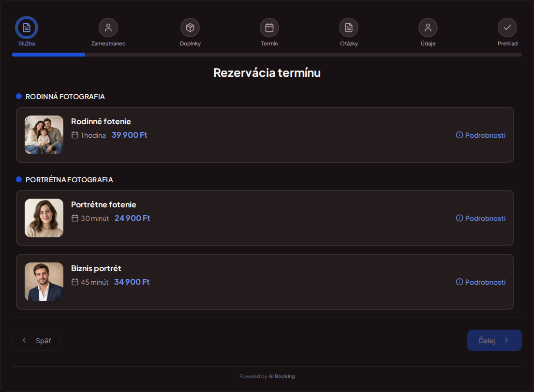
Task: Click the PORTRÉTNA FOTOGRAFIA category heading
Action: [x=69, y=180]
